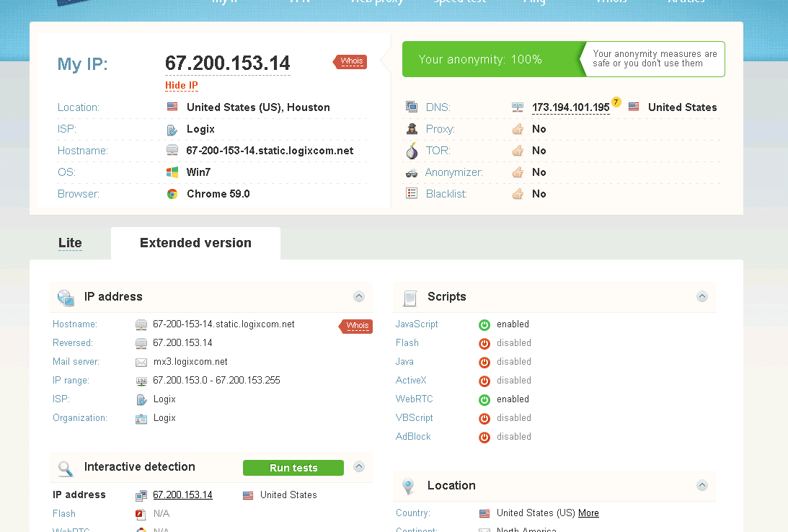Viewport: 788px width, 532px height.
Task: Select the Extended version tab
Action: [x=195, y=243]
